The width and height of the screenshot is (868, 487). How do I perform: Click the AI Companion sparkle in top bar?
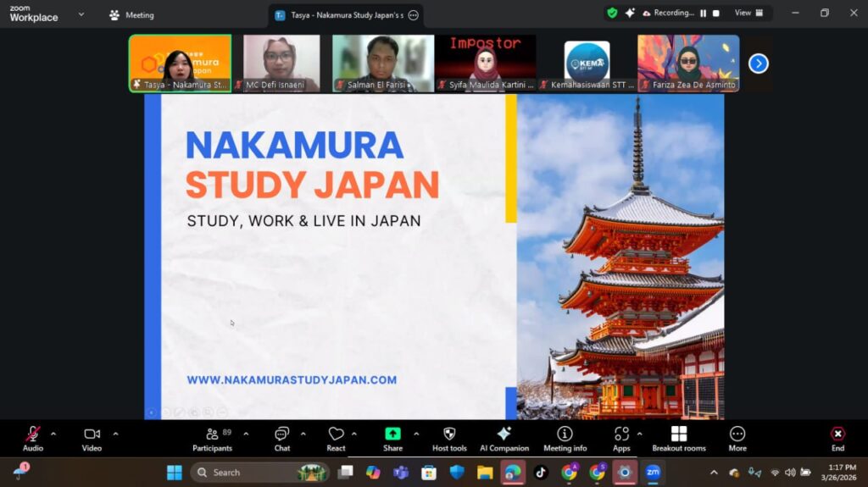(630, 13)
